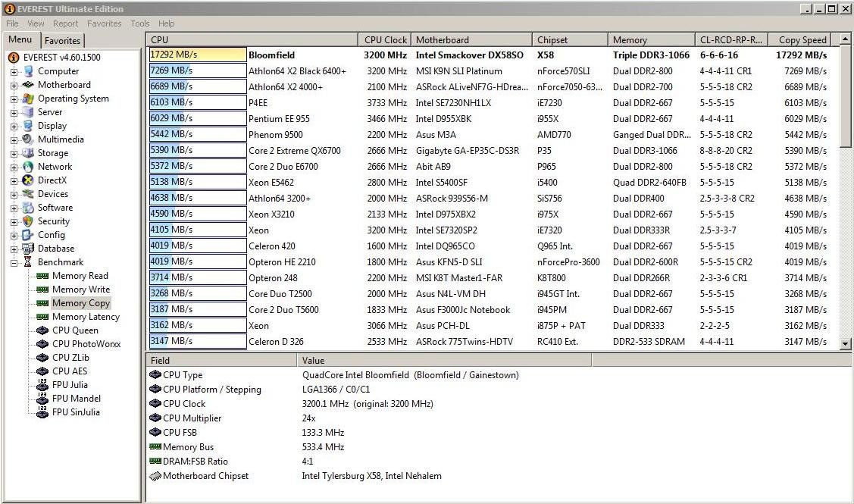
Task: Select the CPU AES benchmark item
Action: (70, 371)
